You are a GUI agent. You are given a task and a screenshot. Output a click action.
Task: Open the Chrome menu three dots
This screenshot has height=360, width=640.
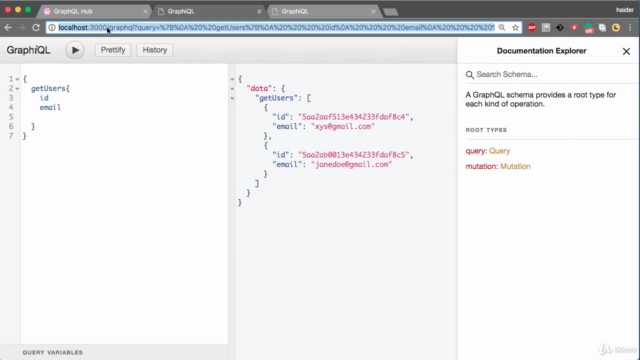(630, 27)
